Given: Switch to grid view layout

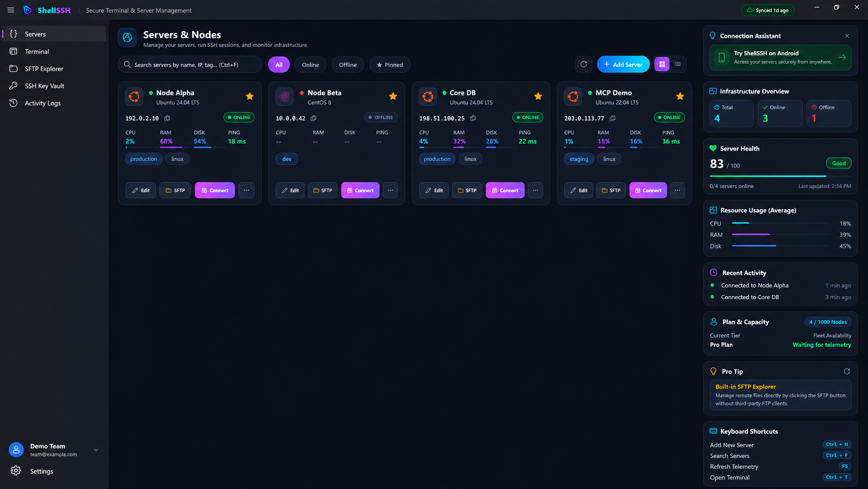Looking at the screenshot, I should (x=662, y=64).
